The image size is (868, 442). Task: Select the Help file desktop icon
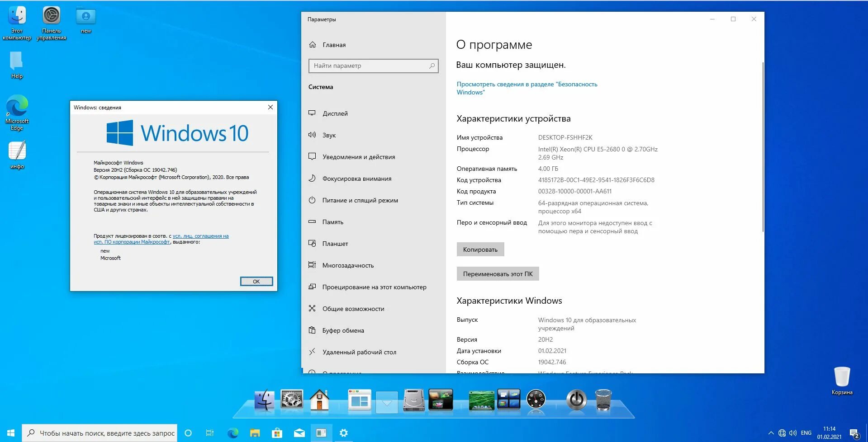17,65
